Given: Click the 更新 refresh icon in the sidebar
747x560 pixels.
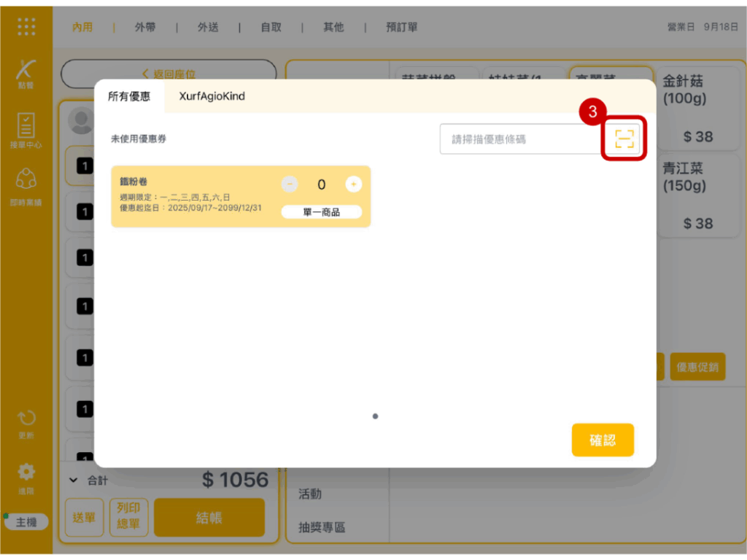Looking at the screenshot, I should click(x=26, y=424).
